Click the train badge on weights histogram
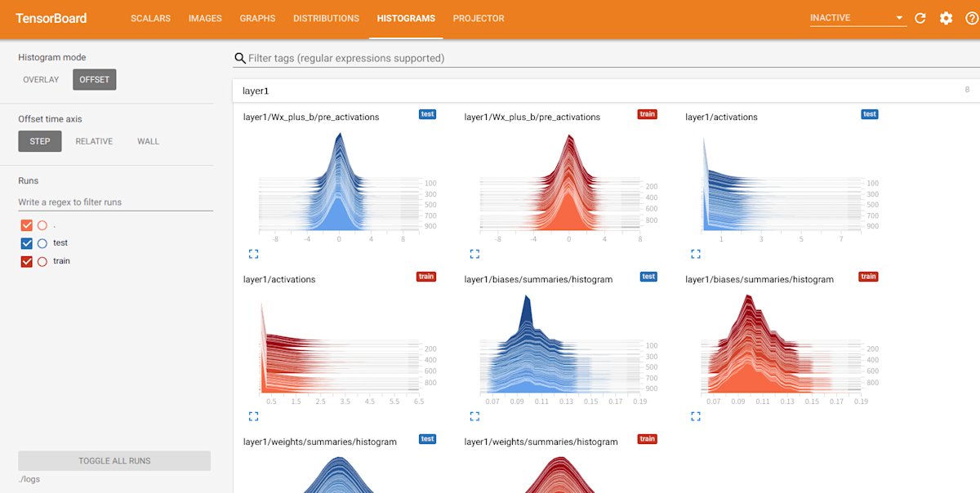980x493 pixels. 647,439
